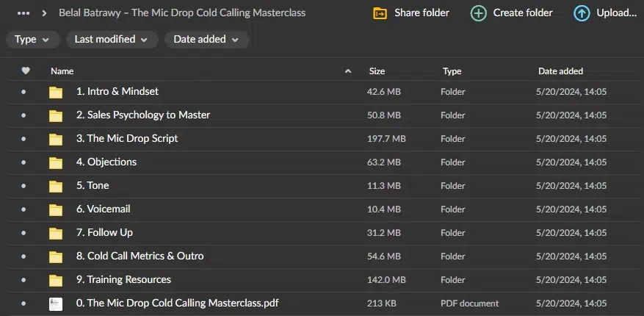Viewport: 644px width, 316px height.
Task: Click PDF thumbnail of Mic Drop Masterclass.pdf
Action: point(56,304)
